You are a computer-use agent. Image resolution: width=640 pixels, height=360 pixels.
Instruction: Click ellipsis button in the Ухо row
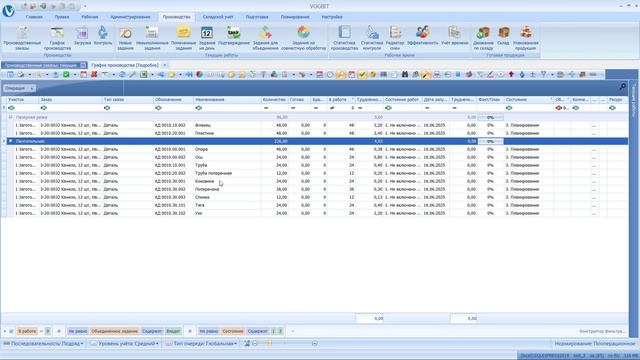(x=594, y=213)
